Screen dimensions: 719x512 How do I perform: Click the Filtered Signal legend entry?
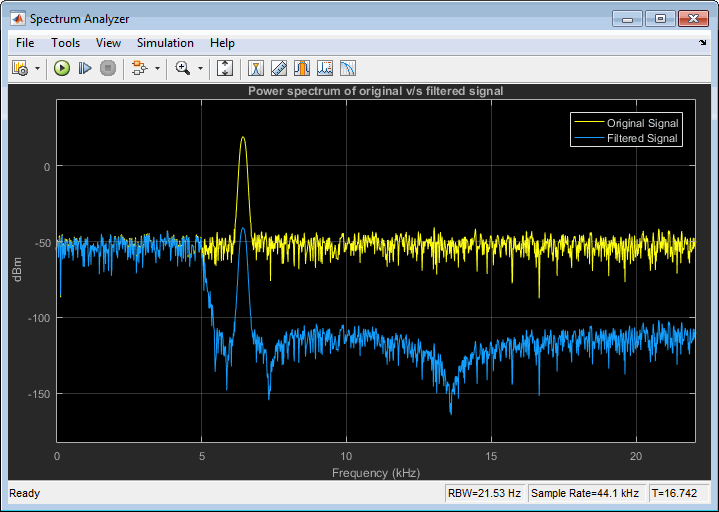pyautogui.click(x=642, y=138)
